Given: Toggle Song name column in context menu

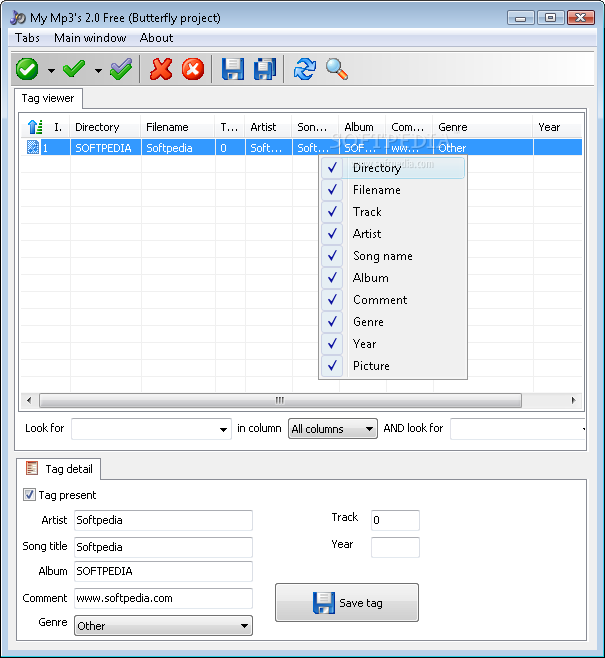Looking at the screenshot, I should point(393,256).
